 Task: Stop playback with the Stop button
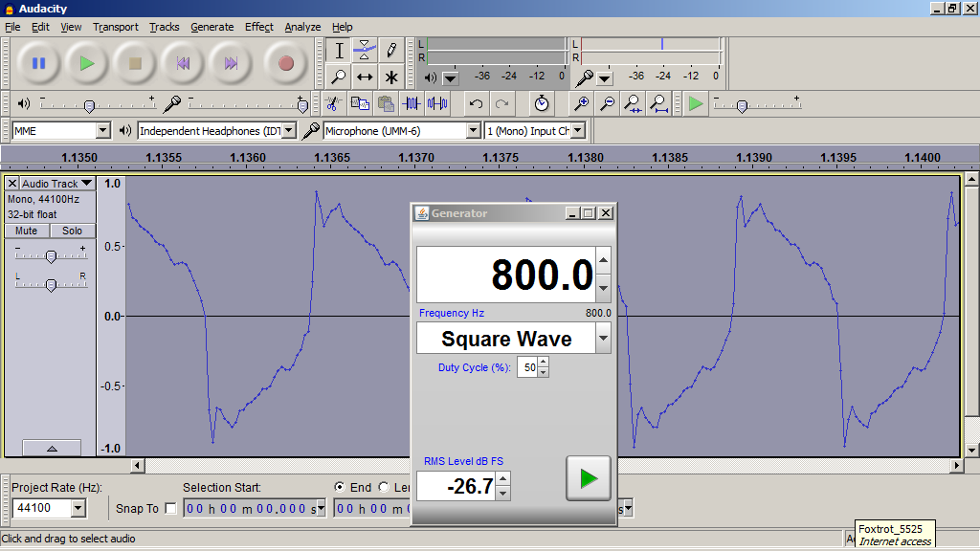point(135,63)
